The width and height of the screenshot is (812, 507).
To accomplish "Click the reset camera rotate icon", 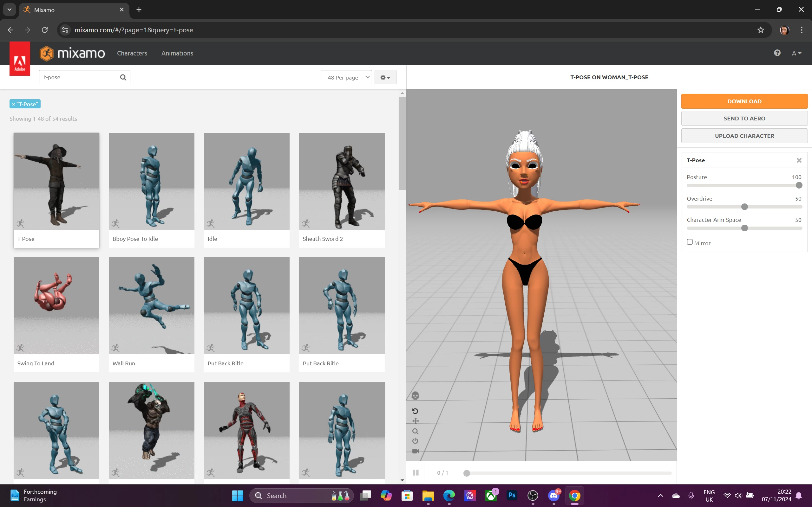I will [415, 411].
